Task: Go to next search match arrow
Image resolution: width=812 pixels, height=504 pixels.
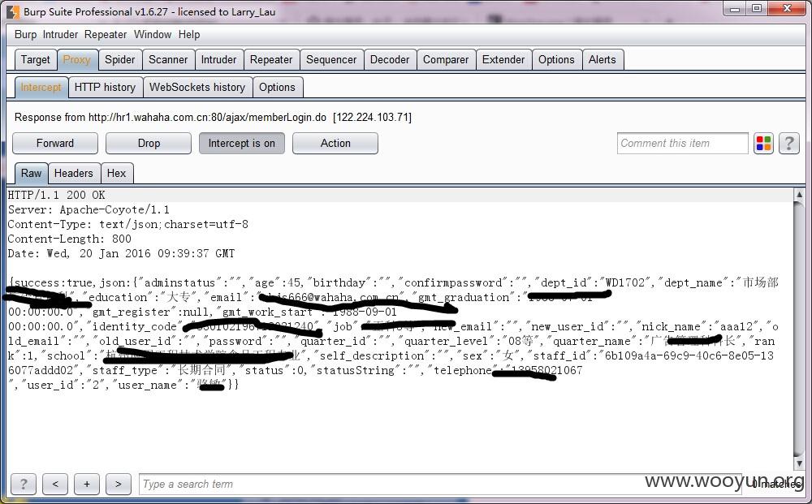Action: (x=119, y=485)
